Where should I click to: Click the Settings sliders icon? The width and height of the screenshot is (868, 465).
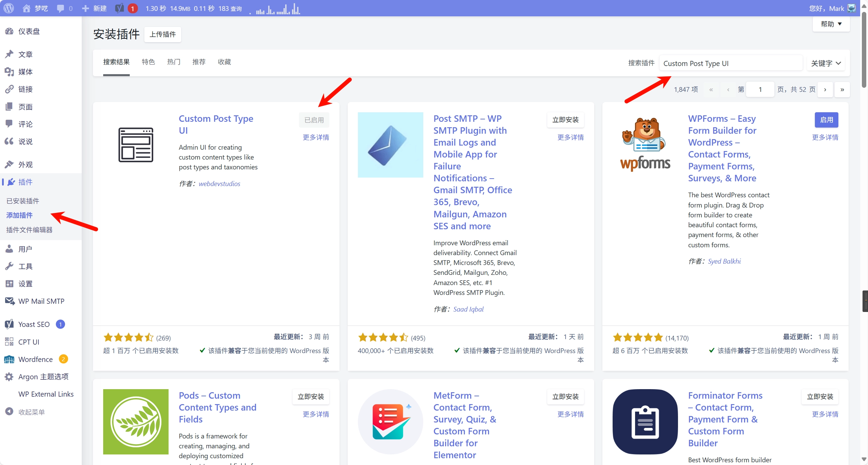coord(9,284)
